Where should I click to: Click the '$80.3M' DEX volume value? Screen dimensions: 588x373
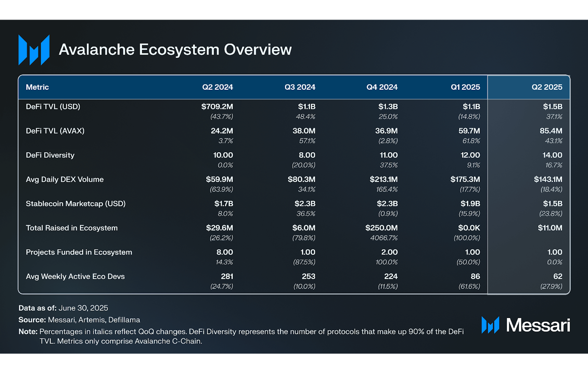[301, 179]
